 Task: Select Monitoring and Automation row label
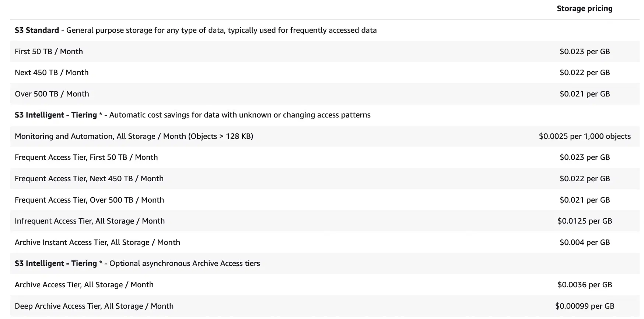click(134, 136)
